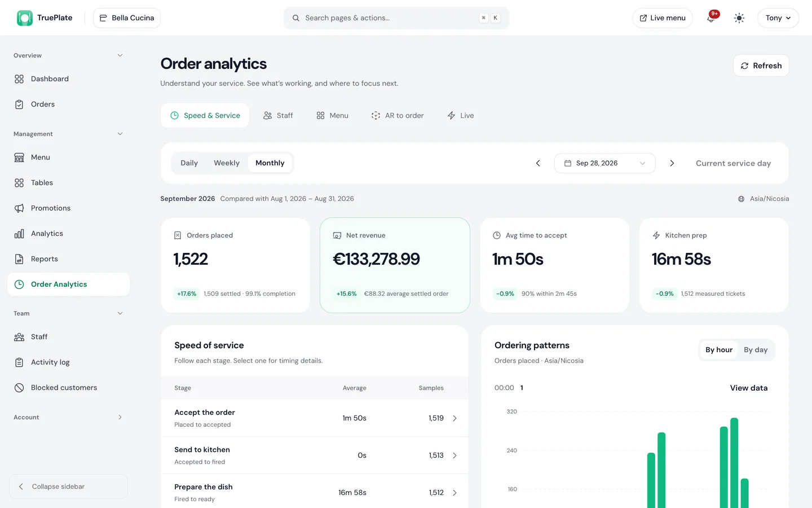Click the Activity log icon
Viewport: 812px width, 508px height.
(x=19, y=362)
